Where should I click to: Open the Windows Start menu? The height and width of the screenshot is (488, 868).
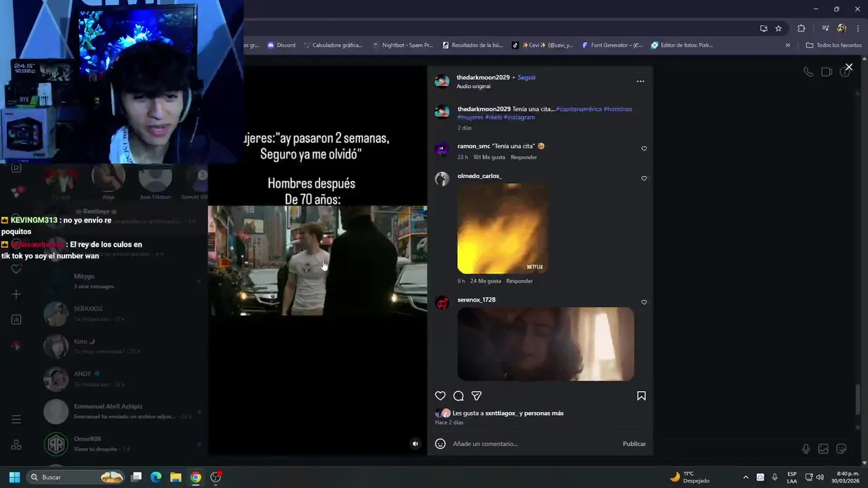point(14,477)
